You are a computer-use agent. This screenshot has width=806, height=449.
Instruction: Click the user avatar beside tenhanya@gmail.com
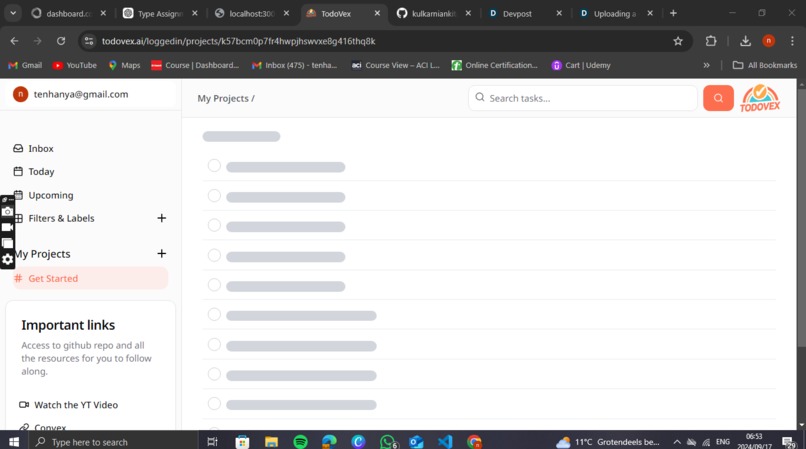(21, 94)
